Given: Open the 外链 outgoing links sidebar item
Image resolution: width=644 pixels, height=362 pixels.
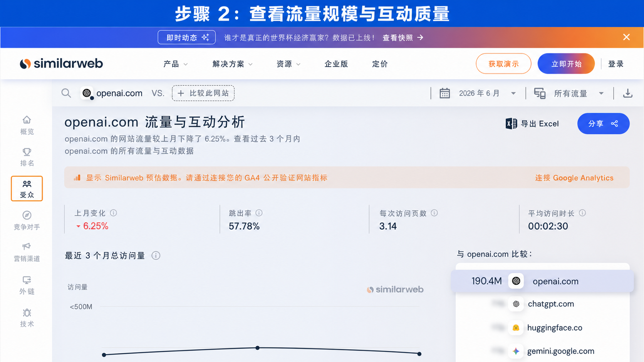Looking at the screenshot, I should click(x=27, y=285).
